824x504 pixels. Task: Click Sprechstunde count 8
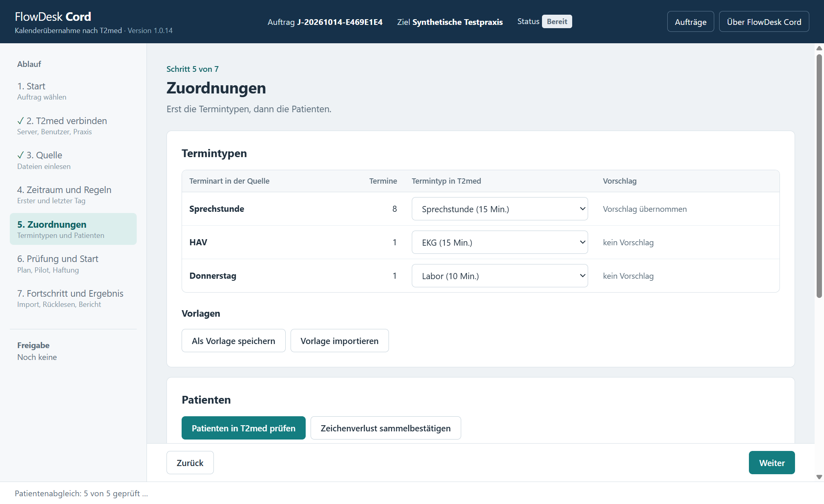pos(395,209)
